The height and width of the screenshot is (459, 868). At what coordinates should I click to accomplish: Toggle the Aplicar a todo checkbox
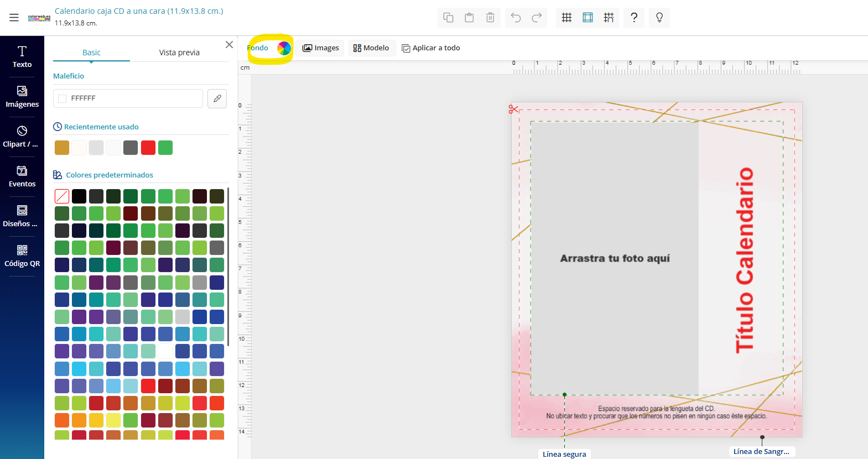tap(406, 49)
